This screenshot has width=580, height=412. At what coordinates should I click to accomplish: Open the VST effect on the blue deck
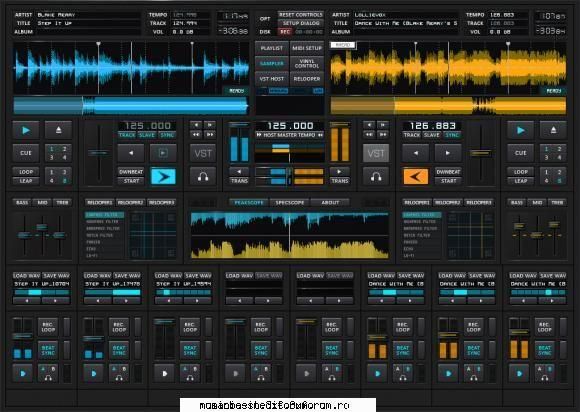[203, 153]
